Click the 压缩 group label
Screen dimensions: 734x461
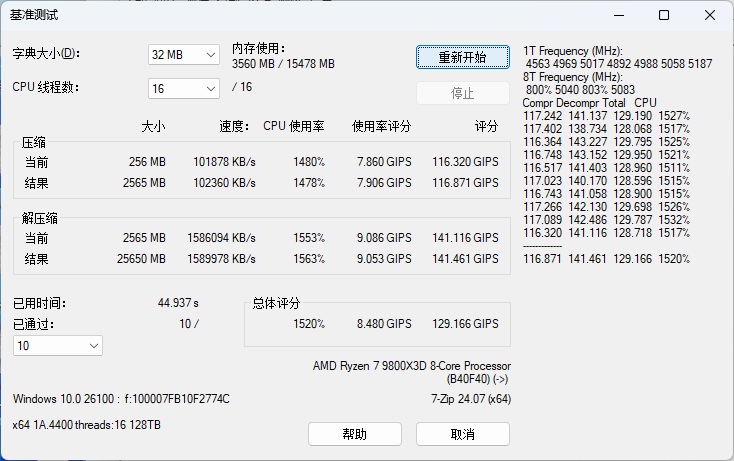(x=34, y=142)
